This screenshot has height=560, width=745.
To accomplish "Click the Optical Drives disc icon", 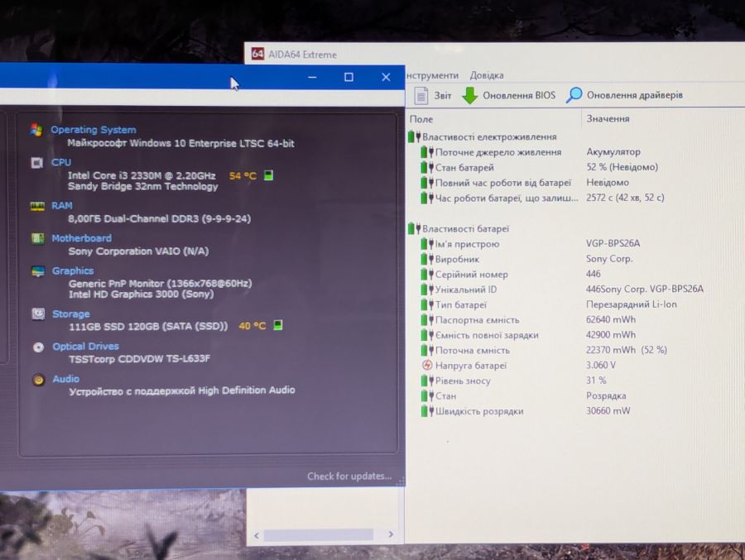I will click(x=38, y=347).
